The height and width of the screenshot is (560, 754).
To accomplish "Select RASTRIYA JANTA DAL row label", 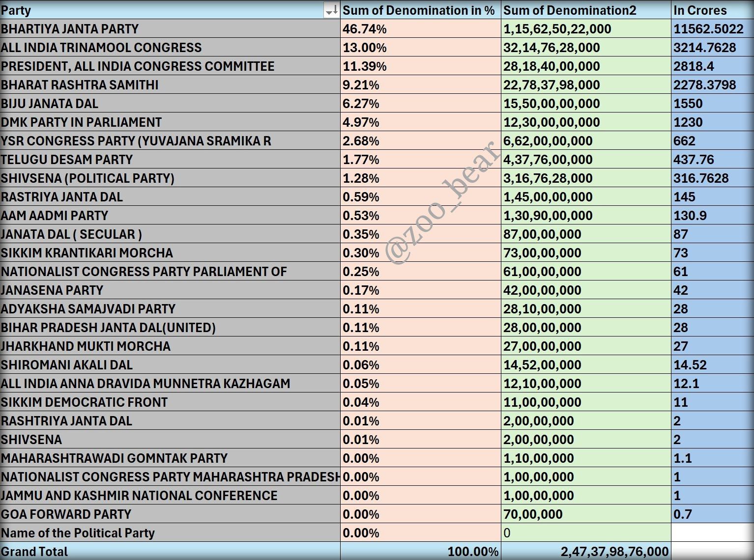I will (170, 197).
